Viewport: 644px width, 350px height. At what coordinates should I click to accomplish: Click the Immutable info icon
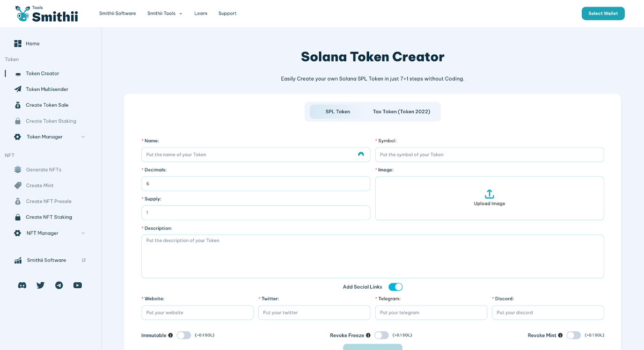tap(171, 335)
